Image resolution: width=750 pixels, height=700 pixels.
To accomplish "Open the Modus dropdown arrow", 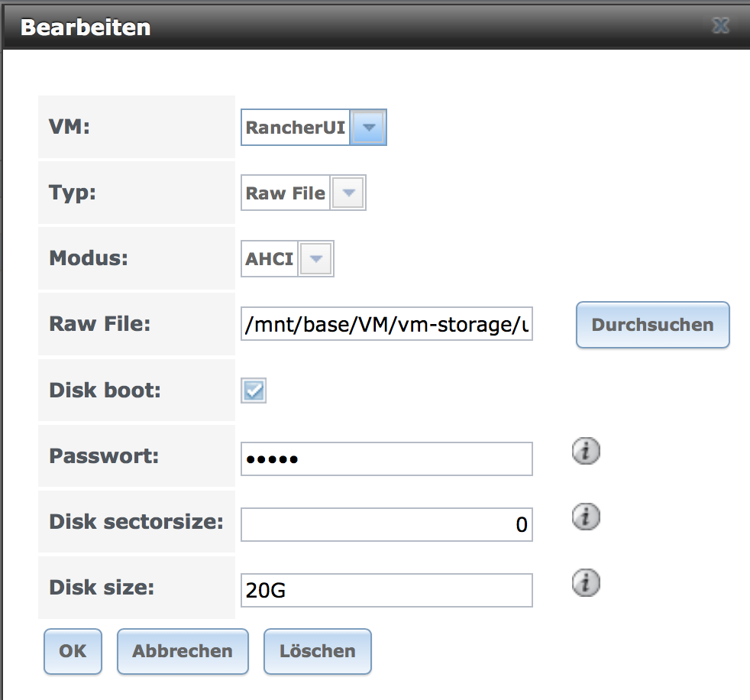I will (315, 259).
